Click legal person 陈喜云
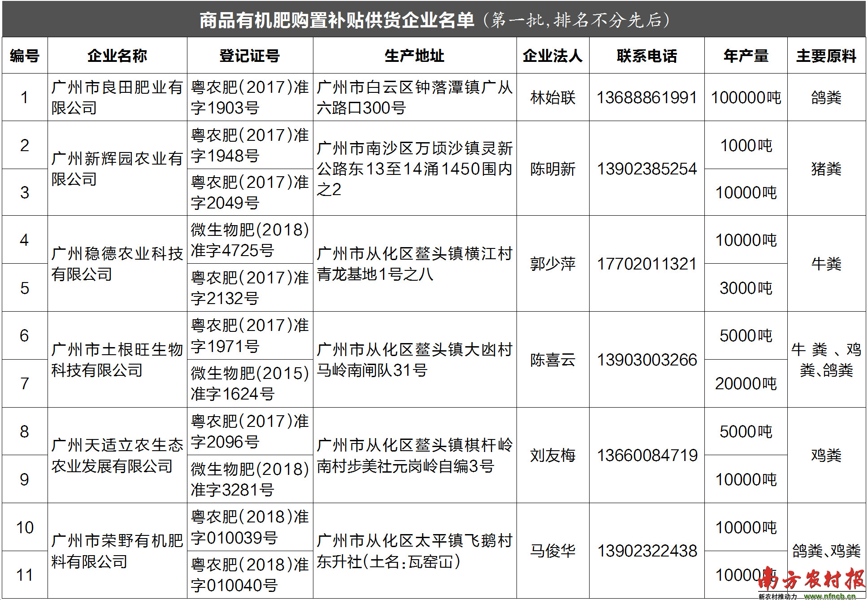The width and height of the screenshot is (868, 600). tap(553, 360)
